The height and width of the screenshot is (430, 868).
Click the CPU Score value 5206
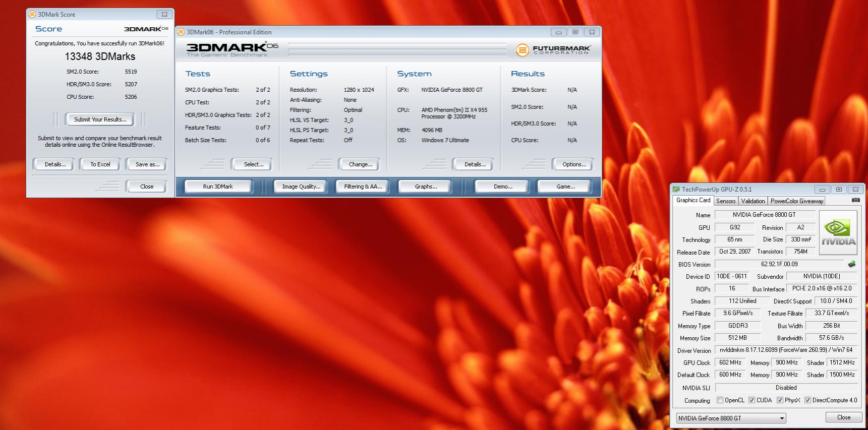click(131, 97)
